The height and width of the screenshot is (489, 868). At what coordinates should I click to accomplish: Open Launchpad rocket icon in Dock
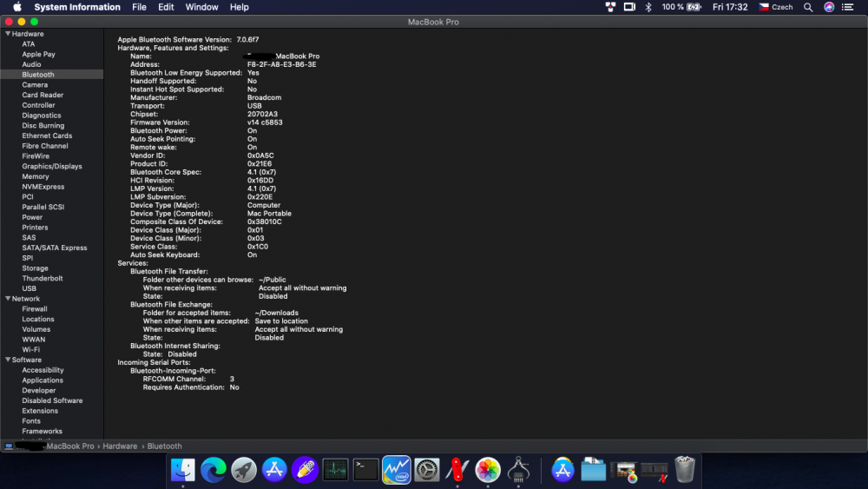244,470
